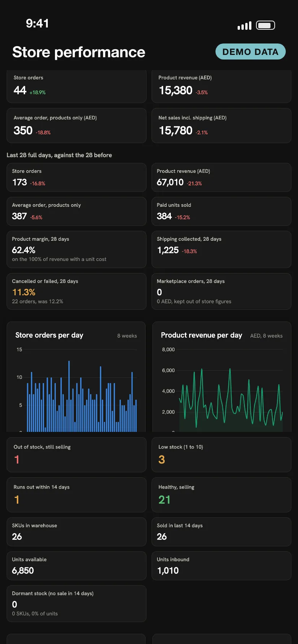
Task: Open the Product revenue per day chart
Action: (x=222, y=377)
